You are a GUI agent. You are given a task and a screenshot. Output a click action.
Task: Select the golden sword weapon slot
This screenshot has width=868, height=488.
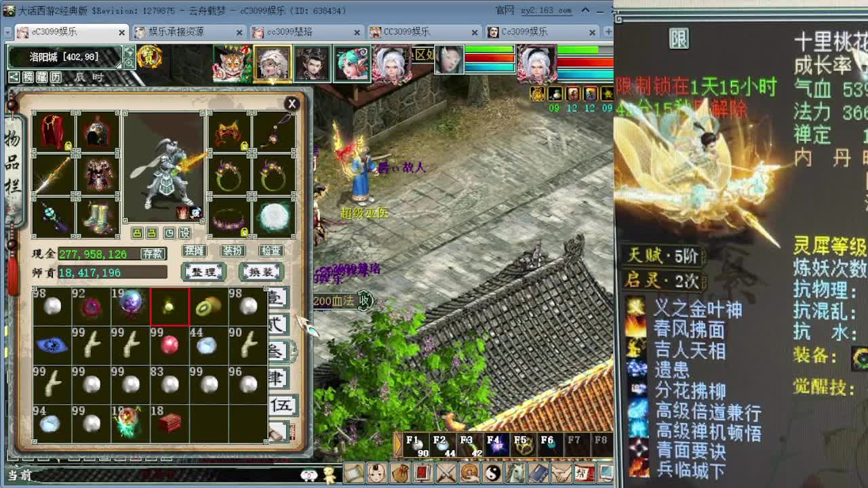(52, 175)
